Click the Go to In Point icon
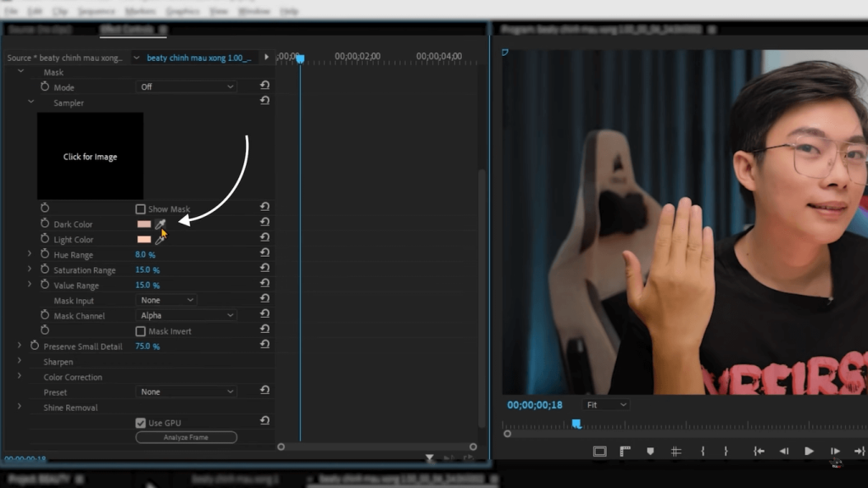Image resolution: width=868 pixels, height=488 pixels. [x=758, y=451]
